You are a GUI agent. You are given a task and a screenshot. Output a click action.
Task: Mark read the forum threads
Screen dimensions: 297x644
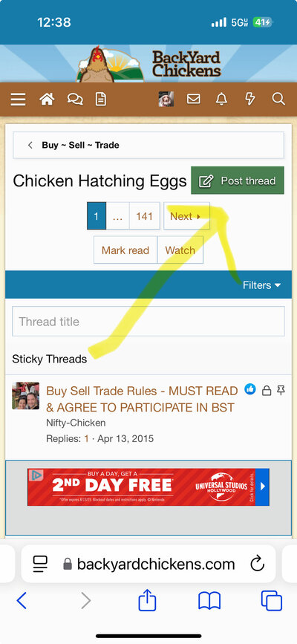coord(125,250)
